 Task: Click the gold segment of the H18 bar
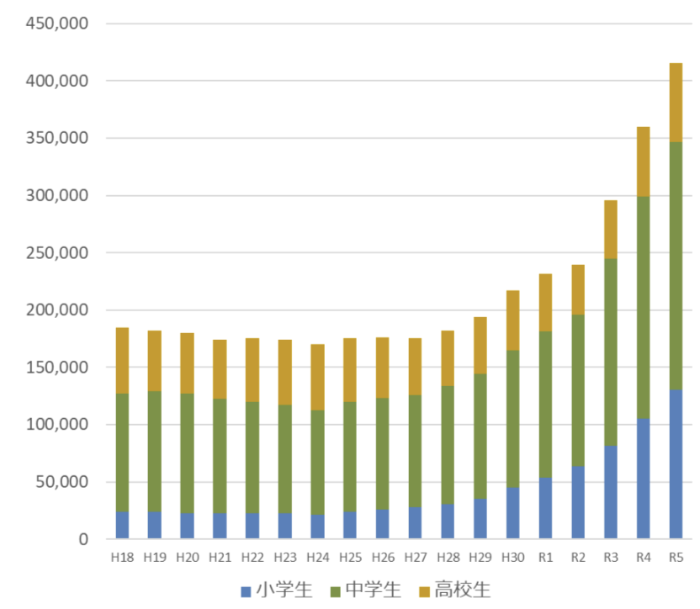point(122,360)
